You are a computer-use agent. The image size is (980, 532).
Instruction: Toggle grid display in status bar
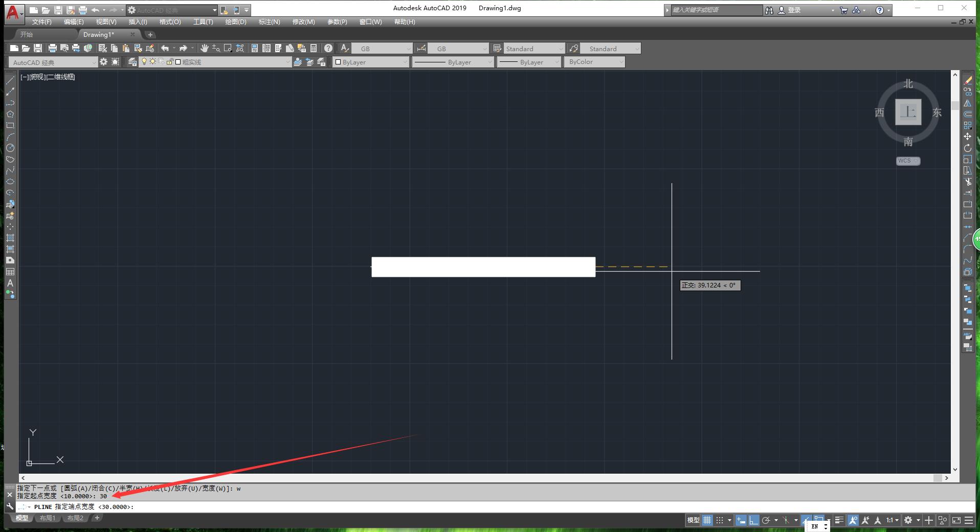pyautogui.click(x=707, y=520)
